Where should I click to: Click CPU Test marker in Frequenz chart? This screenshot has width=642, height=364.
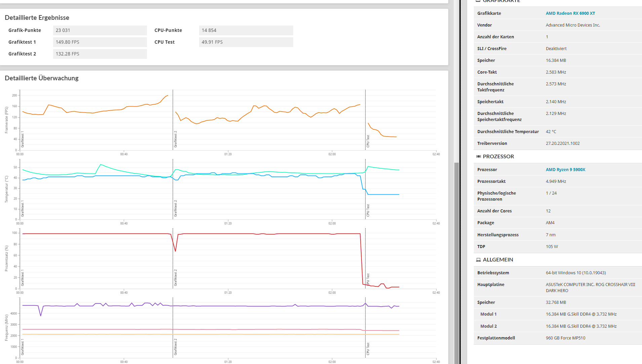pos(368,349)
